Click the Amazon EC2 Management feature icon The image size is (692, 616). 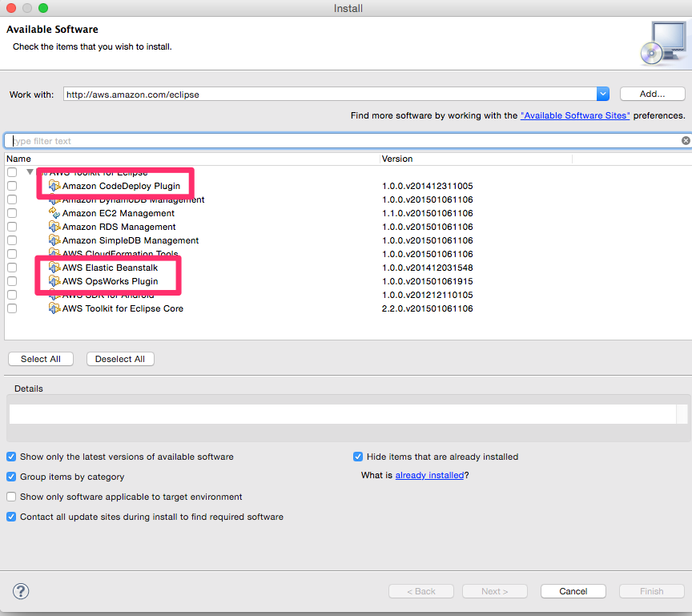click(54, 213)
